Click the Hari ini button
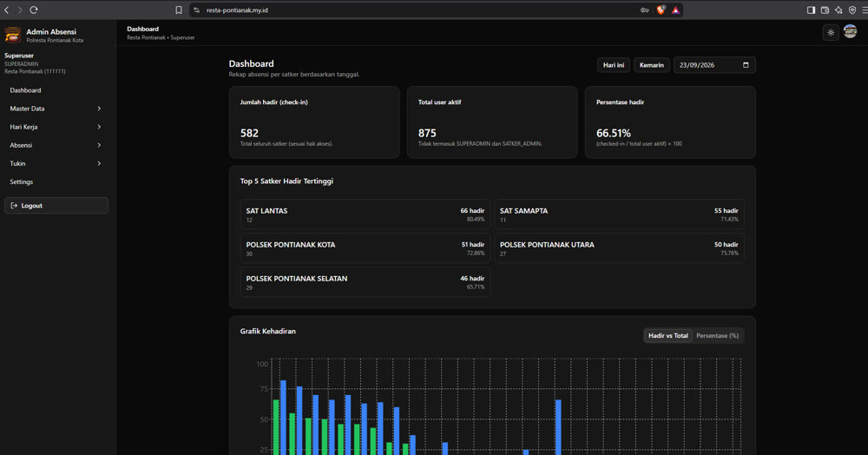 pyautogui.click(x=614, y=65)
